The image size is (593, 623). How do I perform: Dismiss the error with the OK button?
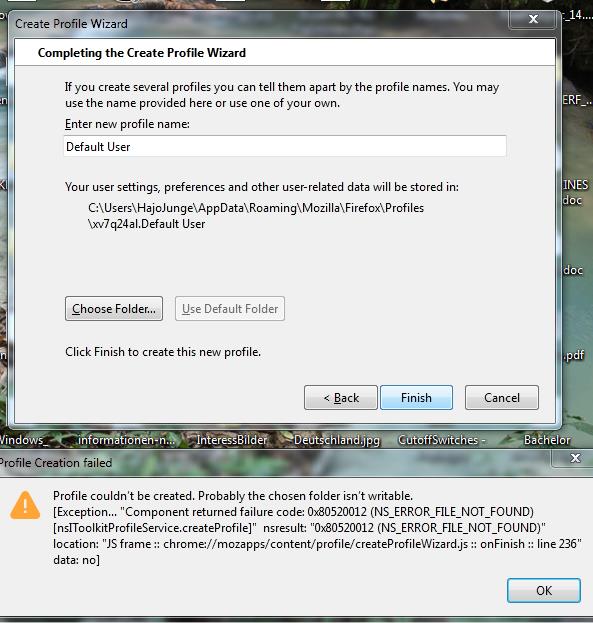(543, 590)
